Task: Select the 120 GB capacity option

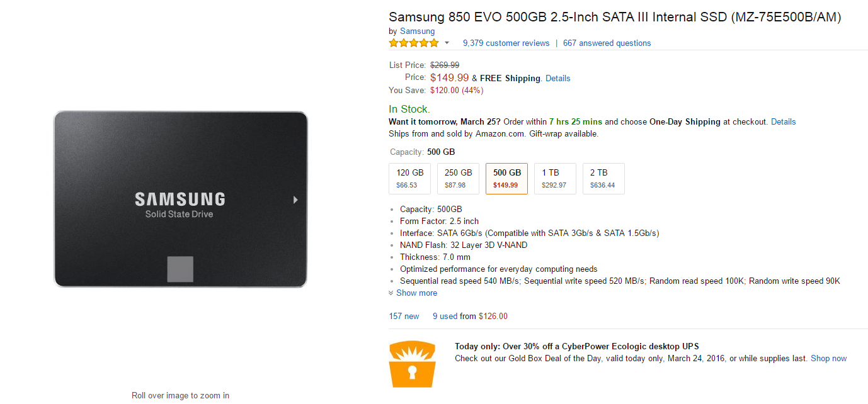Action: [x=410, y=179]
